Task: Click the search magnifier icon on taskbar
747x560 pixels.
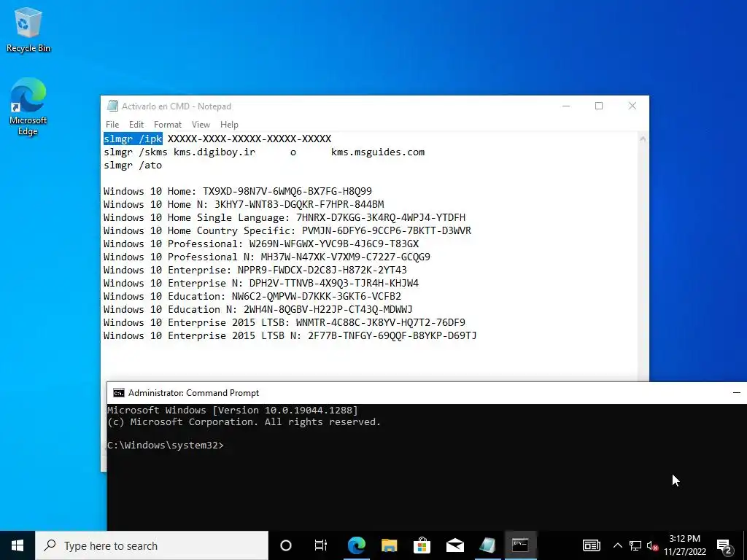Action: click(50, 545)
